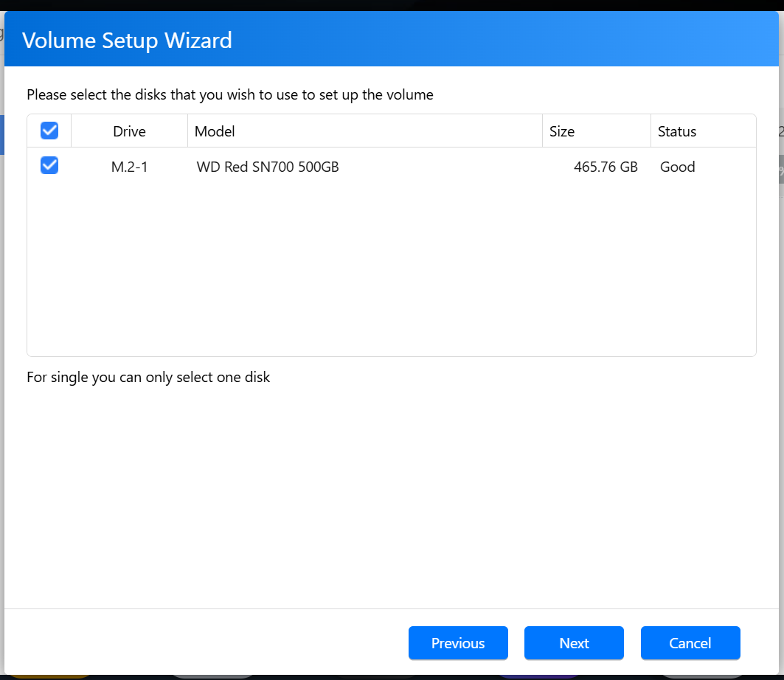Go back with the Previous button

(x=458, y=642)
